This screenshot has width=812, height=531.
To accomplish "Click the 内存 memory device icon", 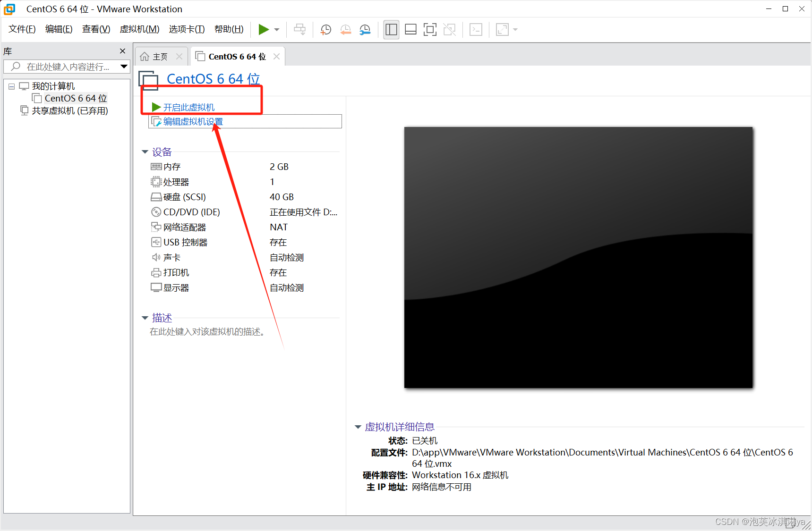I will click(156, 167).
